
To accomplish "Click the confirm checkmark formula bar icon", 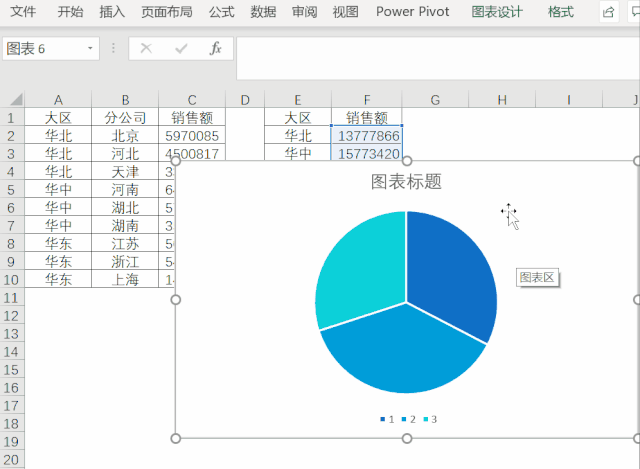I will click(x=181, y=49).
